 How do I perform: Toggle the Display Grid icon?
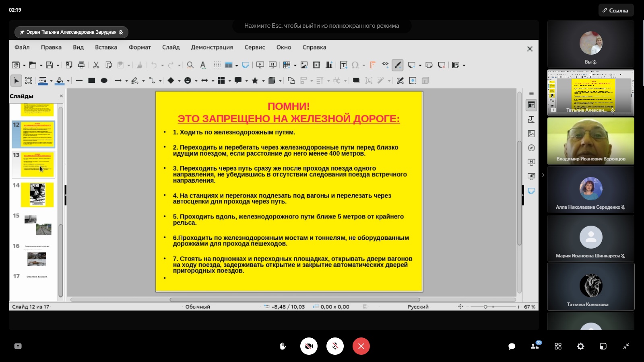click(217, 65)
